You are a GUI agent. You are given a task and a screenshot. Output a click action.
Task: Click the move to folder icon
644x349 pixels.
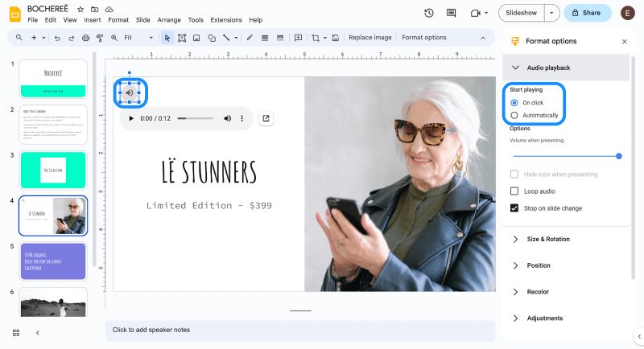94,9
